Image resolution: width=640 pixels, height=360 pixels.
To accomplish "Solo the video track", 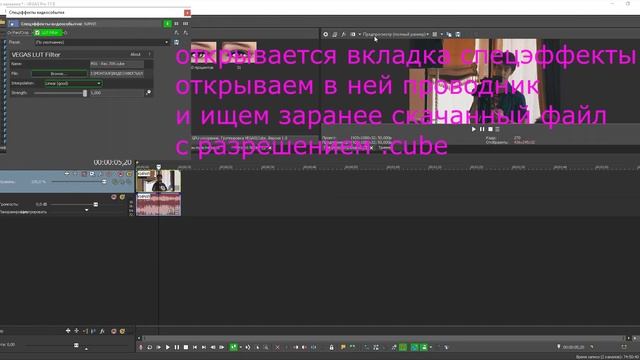I will pyautogui.click(x=129, y=174).
